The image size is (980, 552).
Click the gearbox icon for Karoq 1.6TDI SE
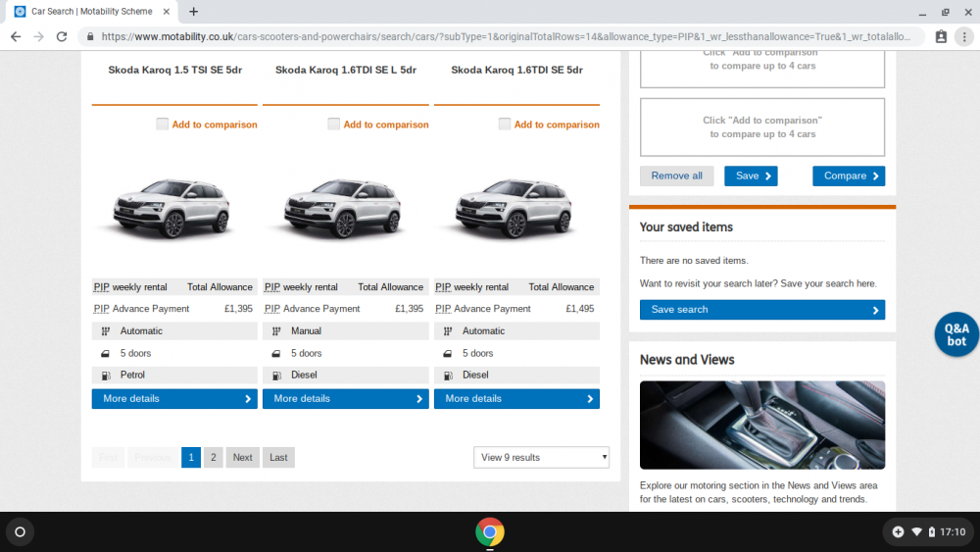pyautogui.click(x=448, y=331)
